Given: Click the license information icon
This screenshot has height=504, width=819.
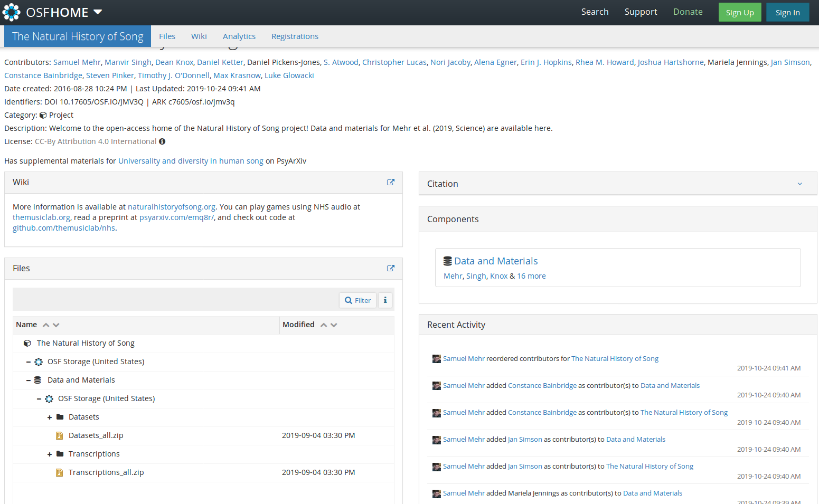Looking at the screenshot, I should click(162, 141).
